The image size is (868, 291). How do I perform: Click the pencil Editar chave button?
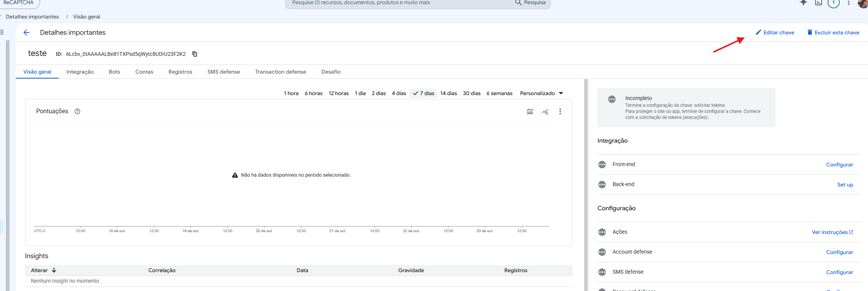(775, 32)
